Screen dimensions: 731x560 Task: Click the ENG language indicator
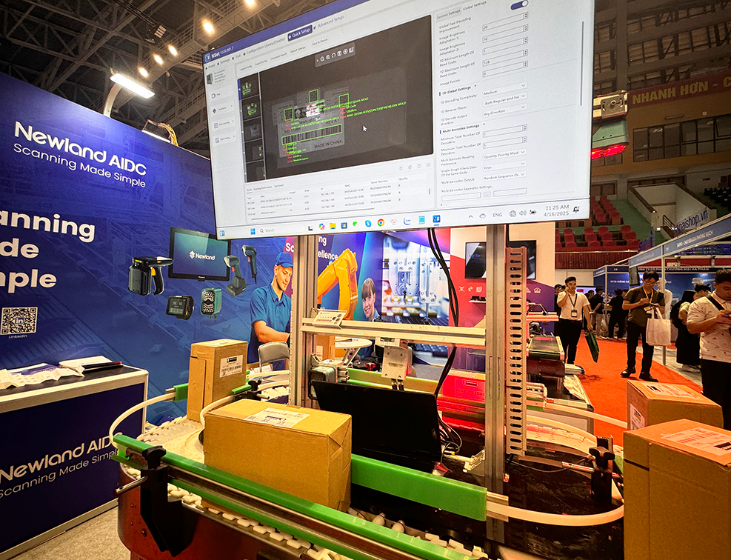[x=498, y=215]
